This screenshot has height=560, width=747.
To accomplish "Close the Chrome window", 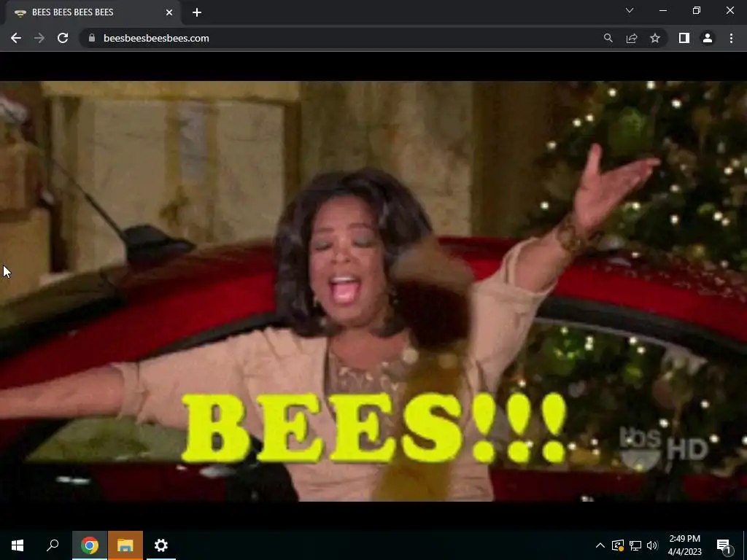I will pyautogui.click(x=729, y=10).
